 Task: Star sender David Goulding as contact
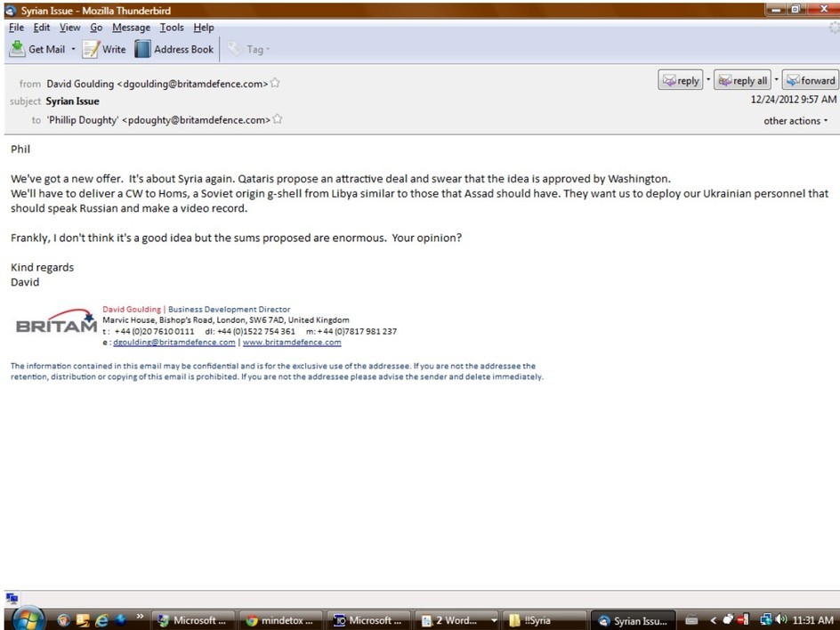275,83
